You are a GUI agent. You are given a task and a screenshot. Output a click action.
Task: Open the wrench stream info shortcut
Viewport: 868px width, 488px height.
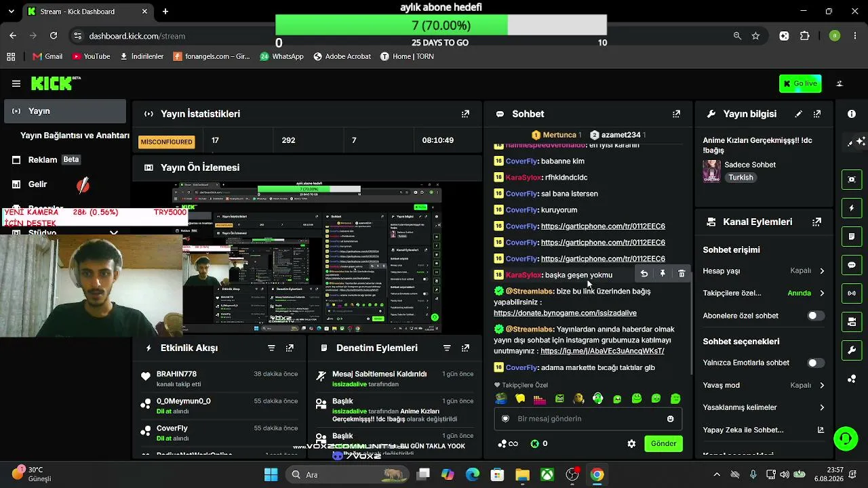pyautogui.click(x=852, y=350)
